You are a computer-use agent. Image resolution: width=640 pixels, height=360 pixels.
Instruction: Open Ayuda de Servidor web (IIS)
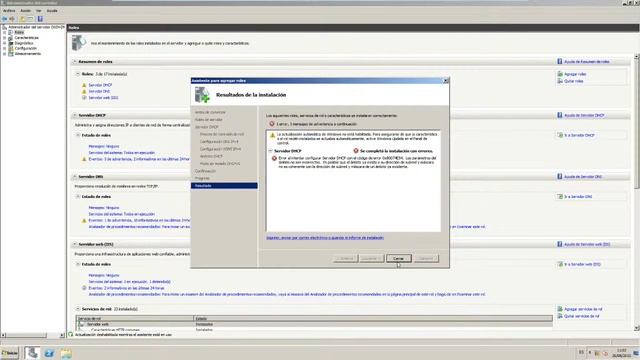[x=587, y=244]
